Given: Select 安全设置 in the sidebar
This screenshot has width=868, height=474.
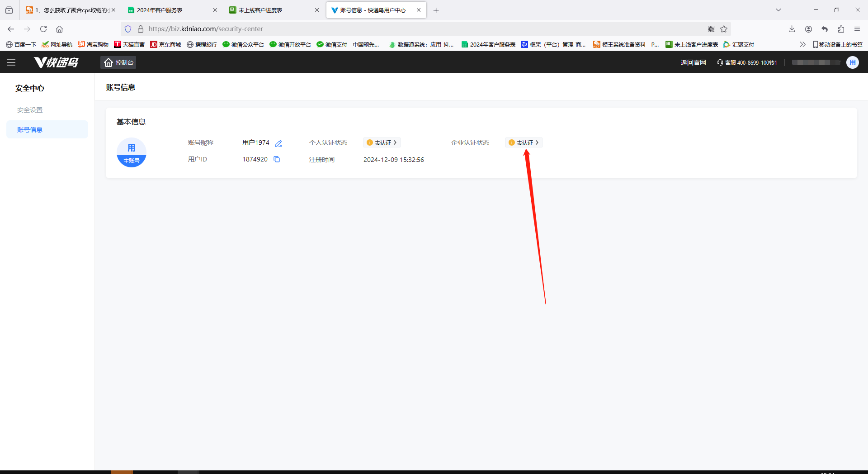Looking at the screenshot, I should coord(30,110).
